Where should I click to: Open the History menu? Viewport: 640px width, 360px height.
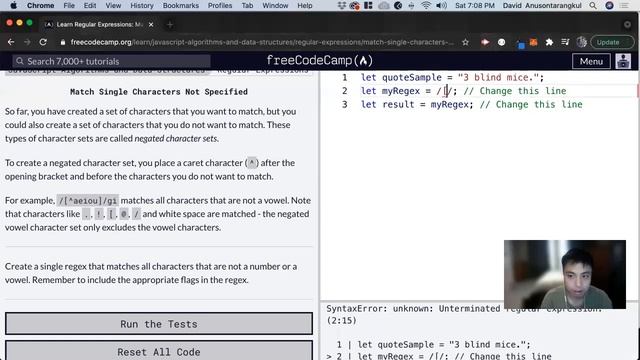pyautogui.click(x=142, y=5)
